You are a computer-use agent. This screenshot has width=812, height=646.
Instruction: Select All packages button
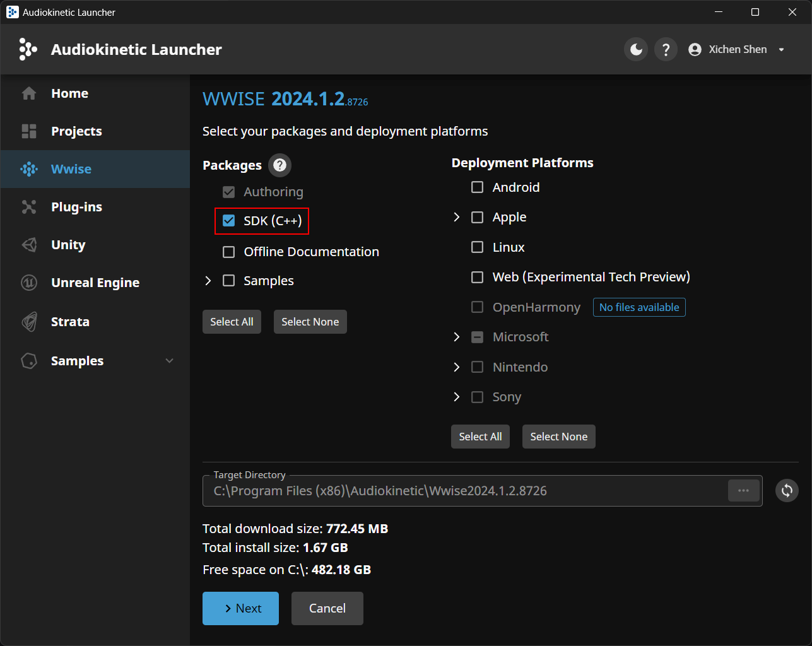tap(232, 322)
